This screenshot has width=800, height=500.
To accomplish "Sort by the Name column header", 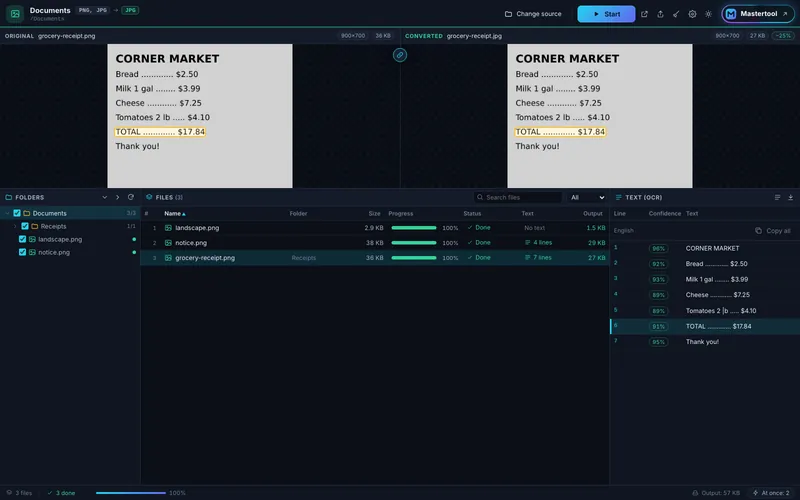I will 174,214.
